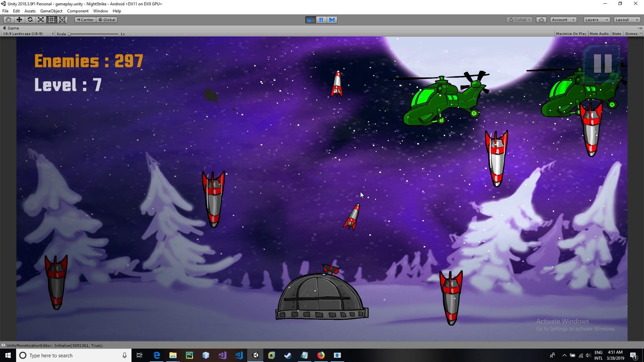Select the combined Transform tool
The height and width of the screenshot is (362, 644).
coord(62,19)
